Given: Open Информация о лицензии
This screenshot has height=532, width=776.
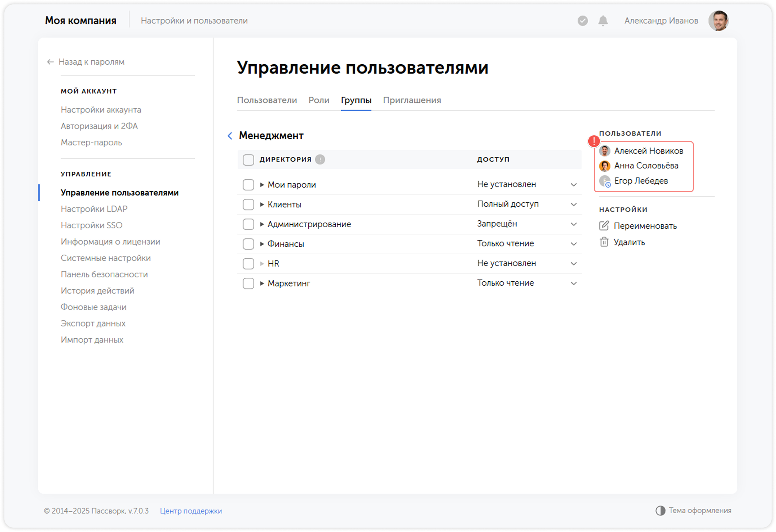Looking at the screenshot, I should (x=110, y=242).
